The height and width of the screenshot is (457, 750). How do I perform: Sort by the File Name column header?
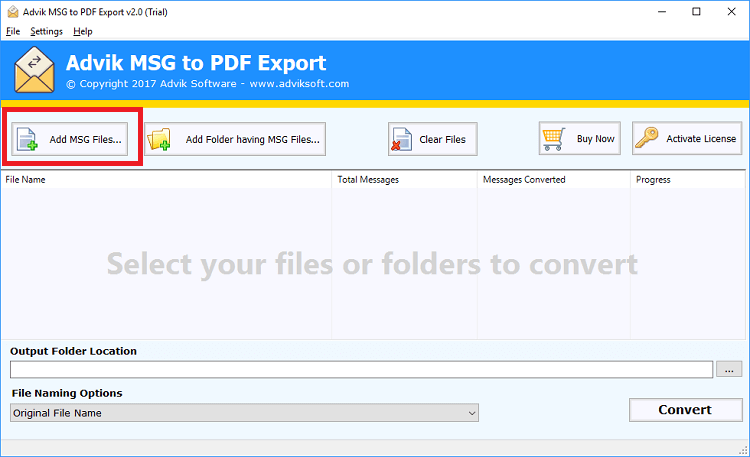pyautogui.click(x=166, y=179)
